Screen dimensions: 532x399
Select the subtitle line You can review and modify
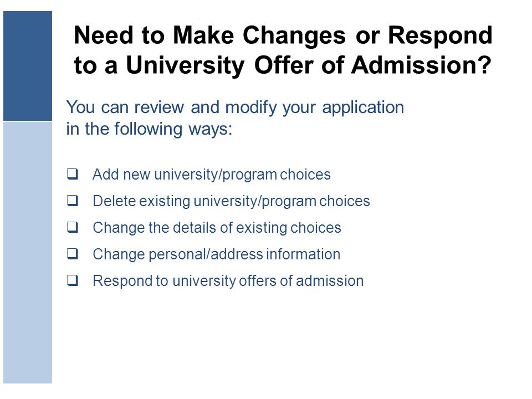point(235,108)
